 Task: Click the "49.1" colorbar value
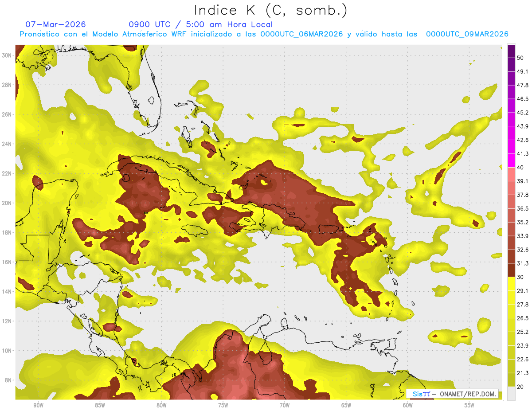523,71
